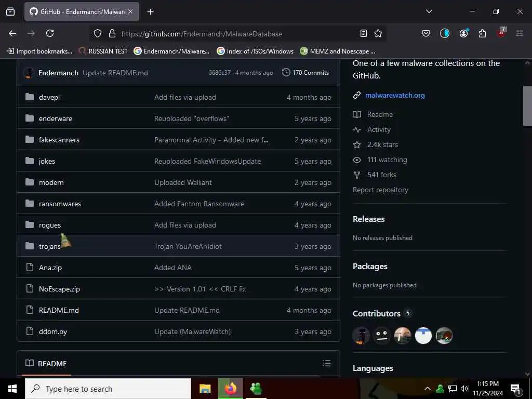Open the ddom.py file
Screen dimensions: 532x399
pyautogui.click(x=53, y=332)
